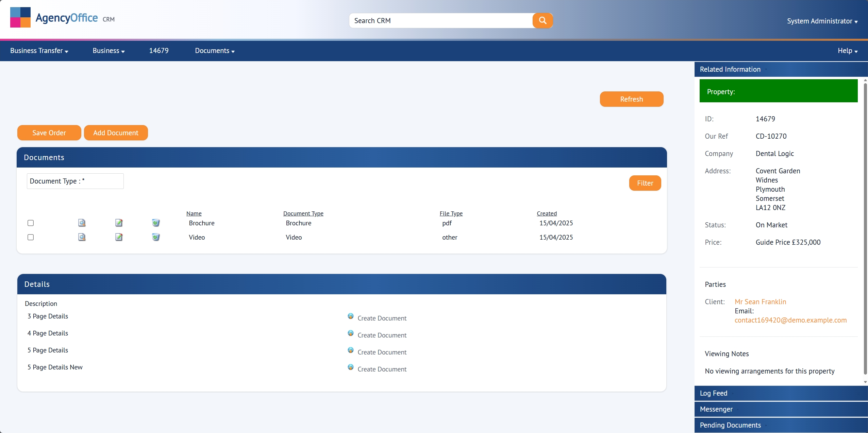The height and width of the screenshot is (433, 868).
Task: Open the Help dropdown menu
Action: 847,51
